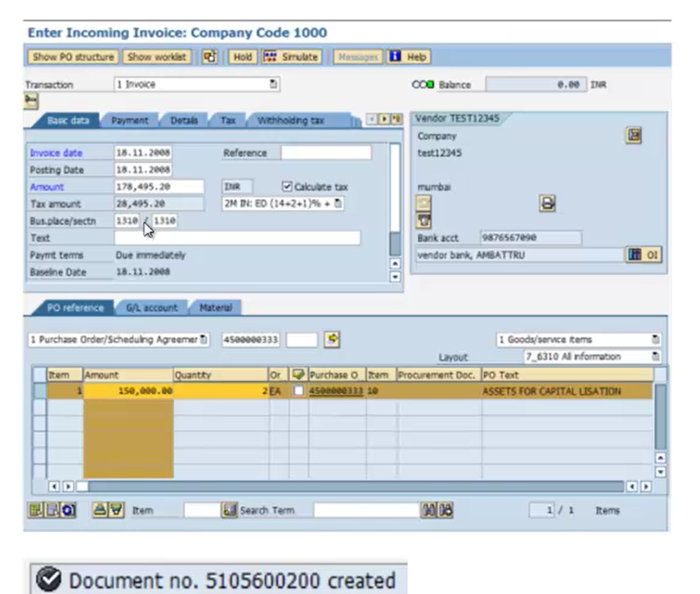Click the tab scroll-left arrow beside Withholding tax
The height and width of the screenshot is (594, 700).
pos(372,119)
